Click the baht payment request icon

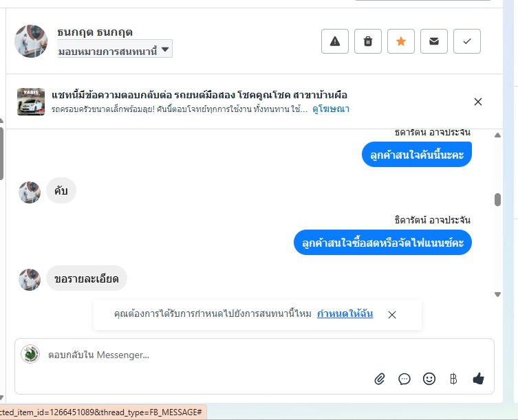point(453,379)
